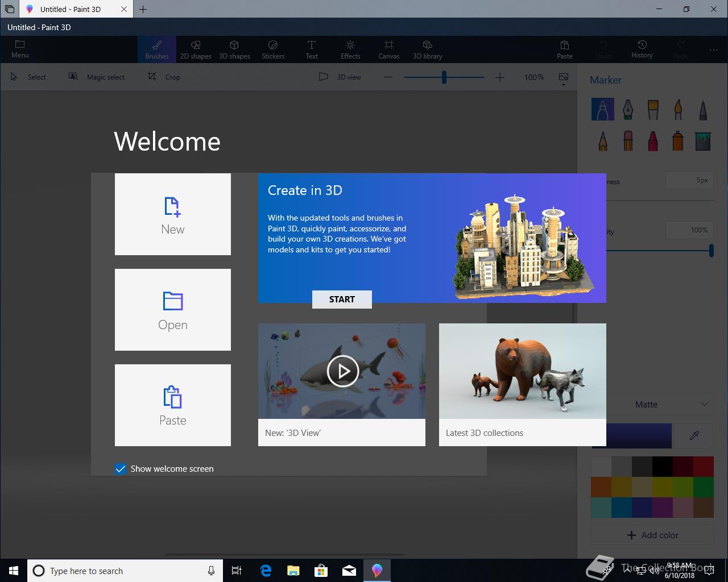Screen dimensions: 728x582
Task: Play the New: '3D View' video
Action: point(343,371)
